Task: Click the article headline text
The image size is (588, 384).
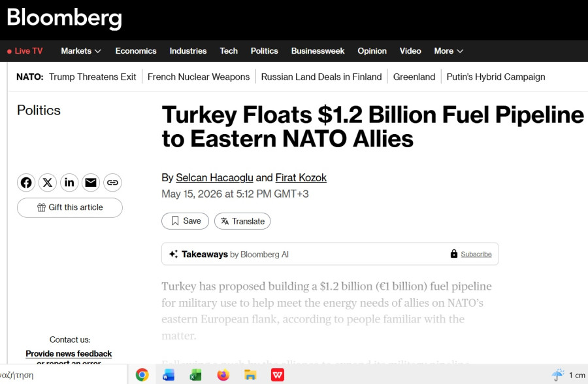Action: tap(373, 126)
